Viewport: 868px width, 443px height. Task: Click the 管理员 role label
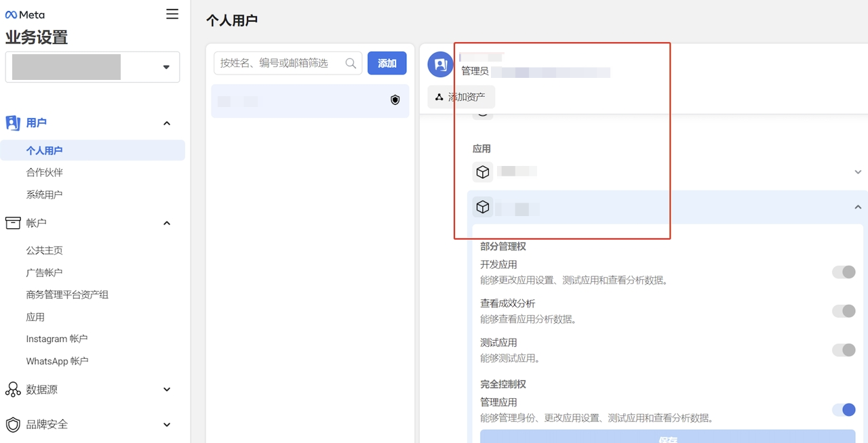click(x=475, y=71)
